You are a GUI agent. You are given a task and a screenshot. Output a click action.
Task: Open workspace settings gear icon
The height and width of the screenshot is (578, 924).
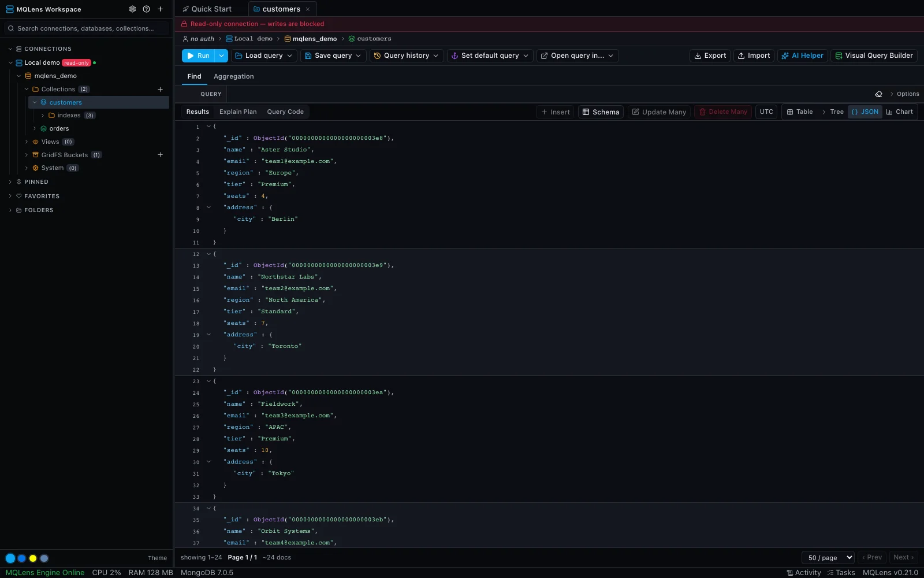pos(132,9)
